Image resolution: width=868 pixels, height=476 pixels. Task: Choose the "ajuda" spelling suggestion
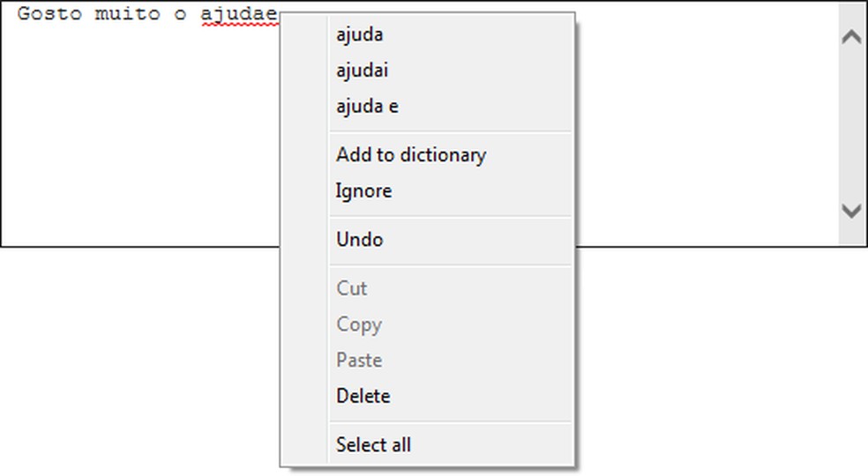click(359, 35)
